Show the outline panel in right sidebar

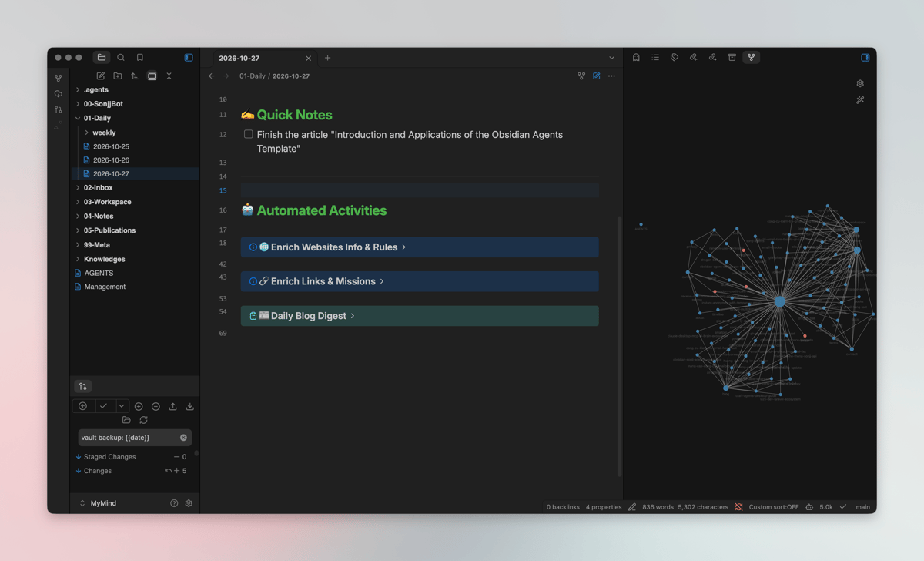(x=655, y=58)
